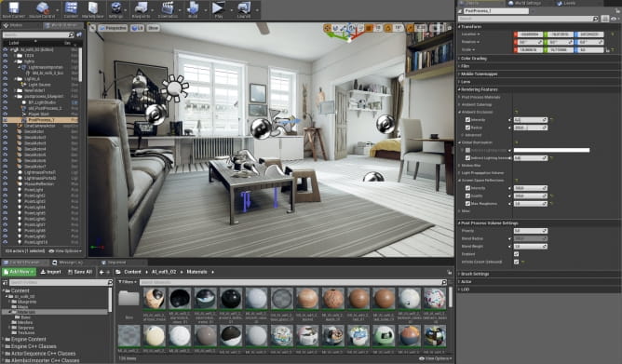Open the Perspective view mode menu
The width and height of the screenshot is (622, 364).
(x=113, y=28)
